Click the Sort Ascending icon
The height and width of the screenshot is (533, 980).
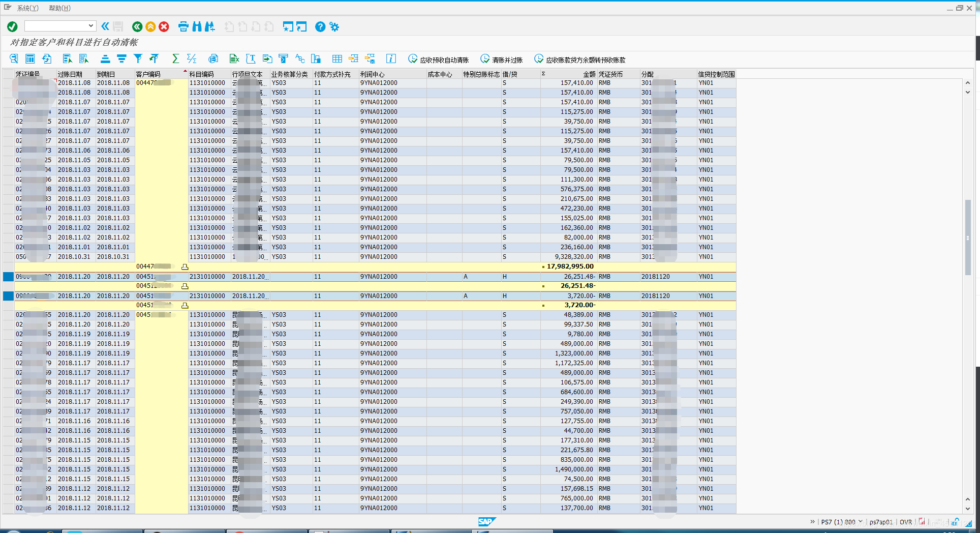click(105, 59)
